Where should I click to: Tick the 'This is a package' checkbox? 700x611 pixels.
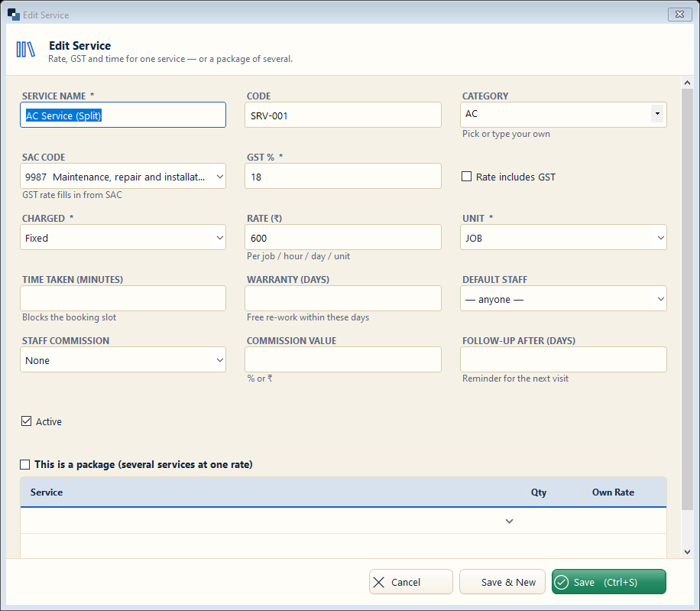25,464
